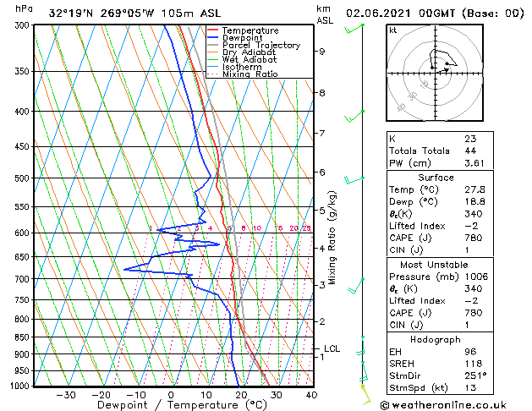The image size is (532, 411).
Task: Click the weatheronline.co.uk copyright link
Action: pos(443,405)
